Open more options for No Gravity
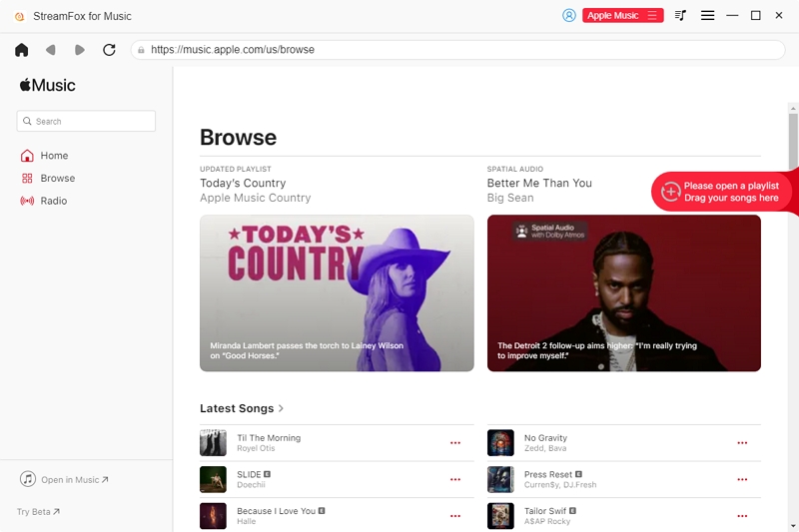Screen dimensions: 799x532 pos(742,443)
